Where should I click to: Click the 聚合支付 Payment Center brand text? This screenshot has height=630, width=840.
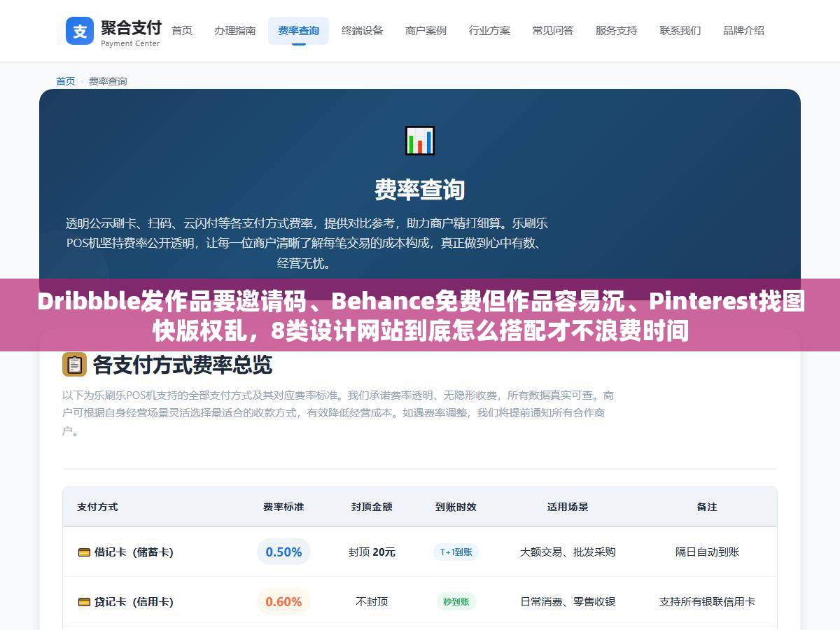pyautogui.click(x=131, y=33)
